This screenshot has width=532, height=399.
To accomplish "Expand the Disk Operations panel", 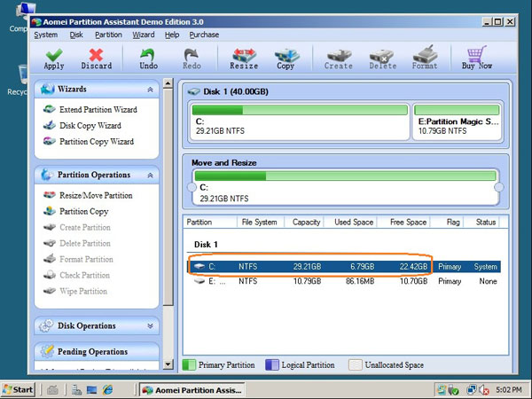I will (x=150, y=325).
